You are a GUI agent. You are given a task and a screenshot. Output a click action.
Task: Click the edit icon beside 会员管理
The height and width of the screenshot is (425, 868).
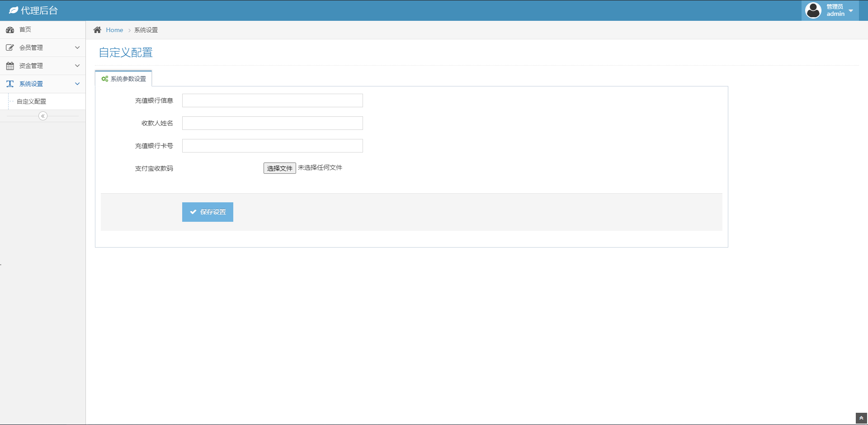point(10,48)
